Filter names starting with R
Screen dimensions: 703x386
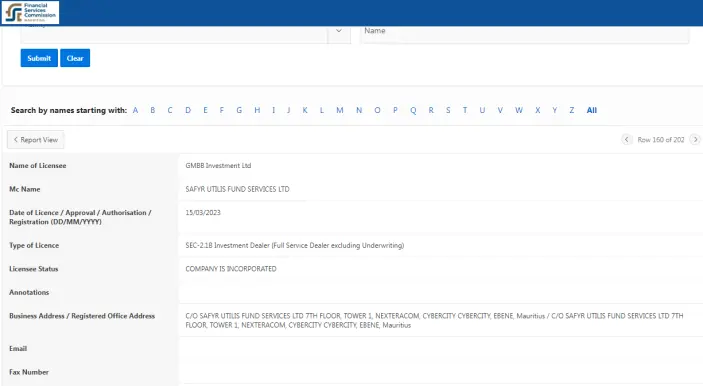pos(431,110)
